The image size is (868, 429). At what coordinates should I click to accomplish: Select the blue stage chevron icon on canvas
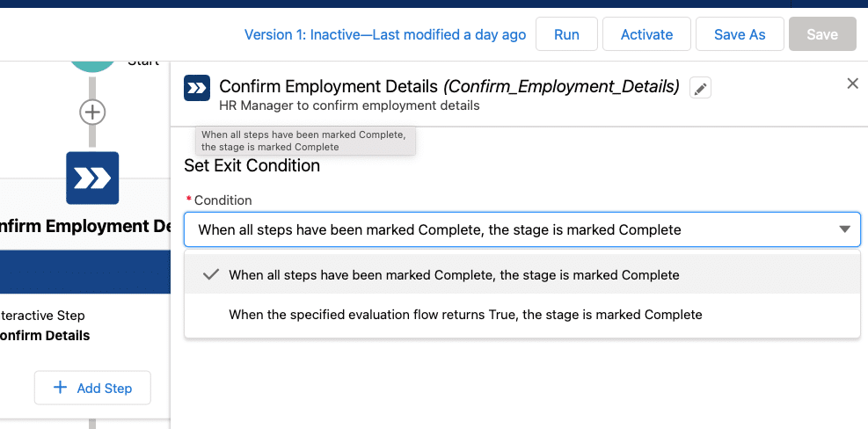[x=92, y=178]
